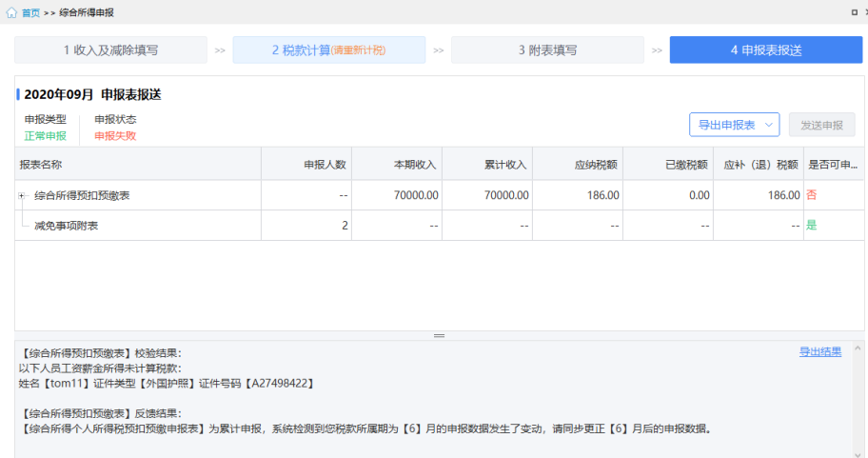Viewport: 868px width, 458px height.
Task: Click the 2020年09月 申报表报送 heading
Action: pos(92,94)
